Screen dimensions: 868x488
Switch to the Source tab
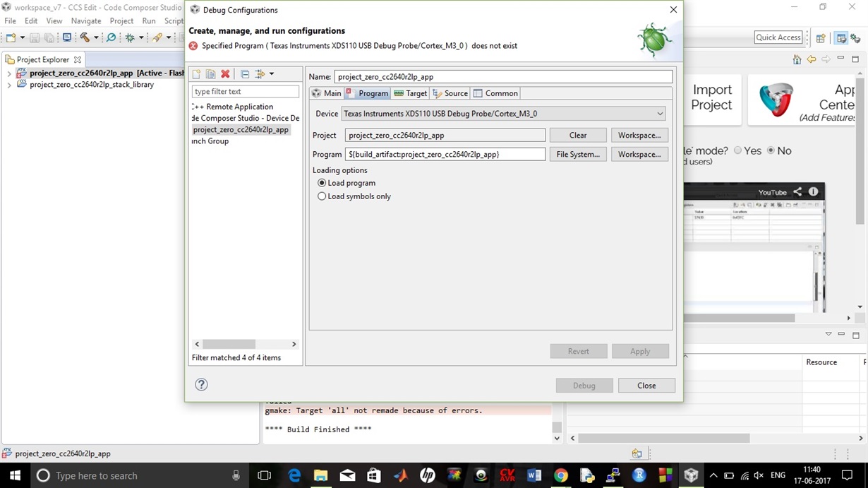point(450,93)
